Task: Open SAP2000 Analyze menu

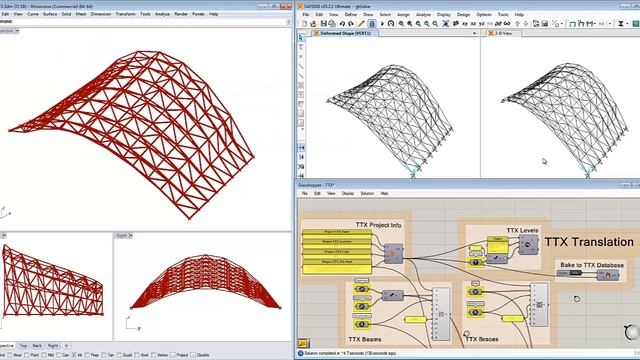Action: [423, 15]
